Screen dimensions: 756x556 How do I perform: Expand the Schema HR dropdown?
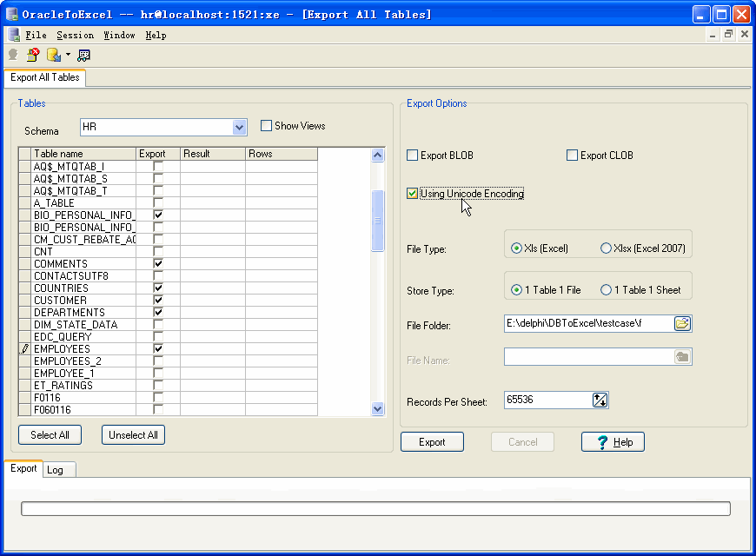click(x=239, y=128)
